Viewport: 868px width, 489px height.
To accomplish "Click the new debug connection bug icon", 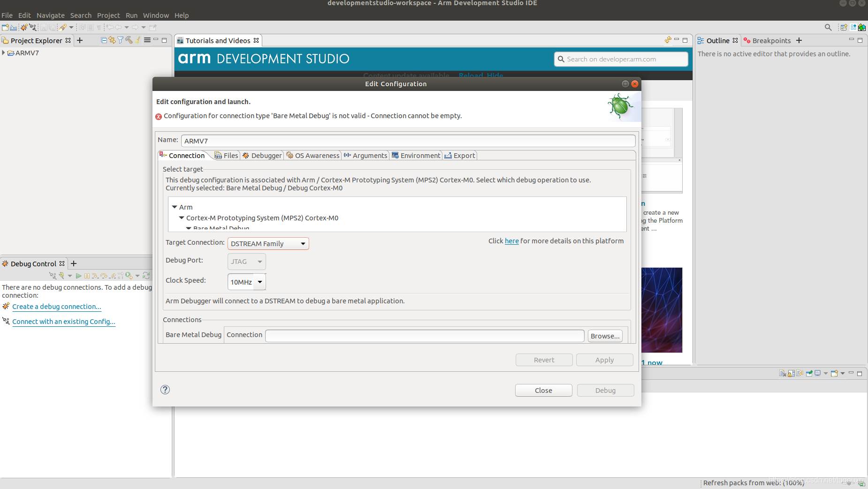I will click(24, 27).
